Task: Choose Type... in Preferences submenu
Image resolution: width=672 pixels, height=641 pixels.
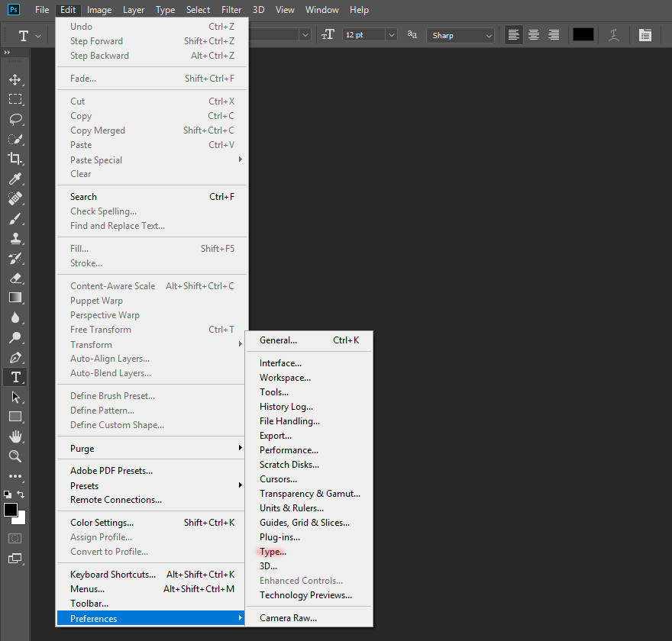Action: pyautogui.click(x=273, y=552)
